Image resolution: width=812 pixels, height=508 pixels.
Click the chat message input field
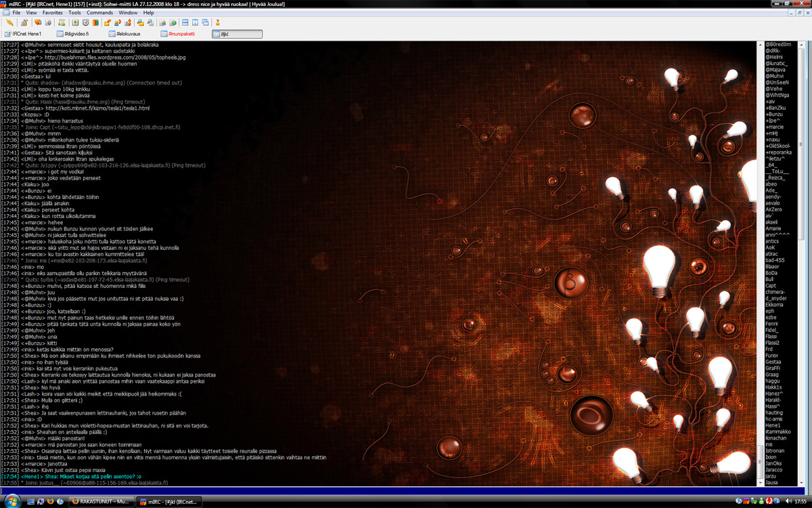[x=379, y=490]
